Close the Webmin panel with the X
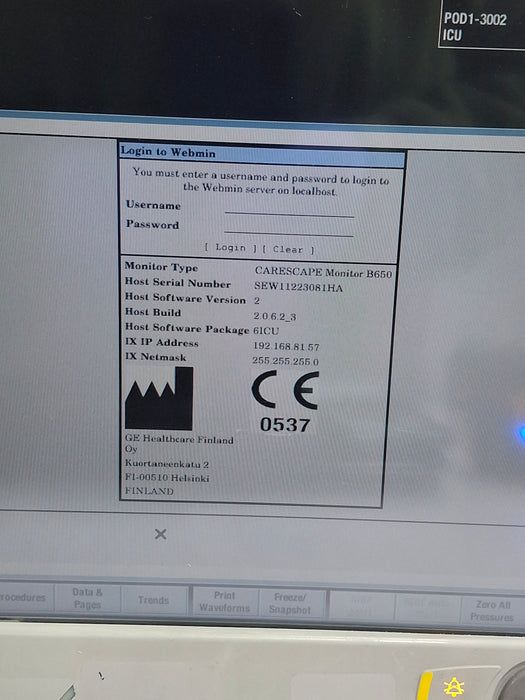 [x=161, y=534]
